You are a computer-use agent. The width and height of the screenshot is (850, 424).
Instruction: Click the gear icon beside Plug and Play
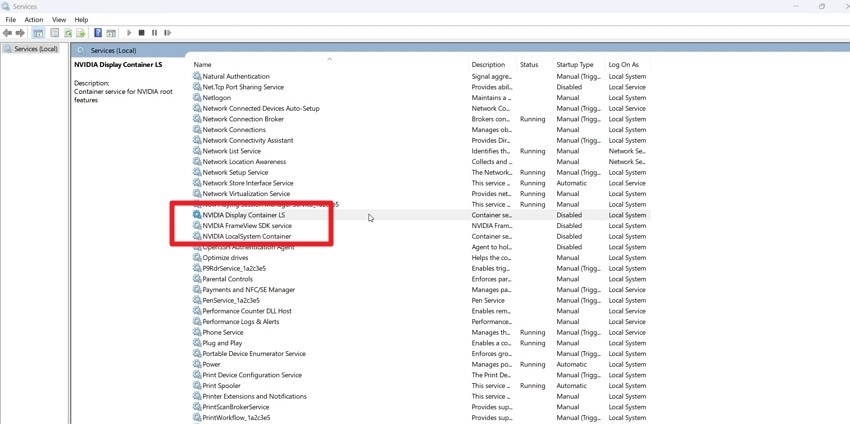[197, 343]
